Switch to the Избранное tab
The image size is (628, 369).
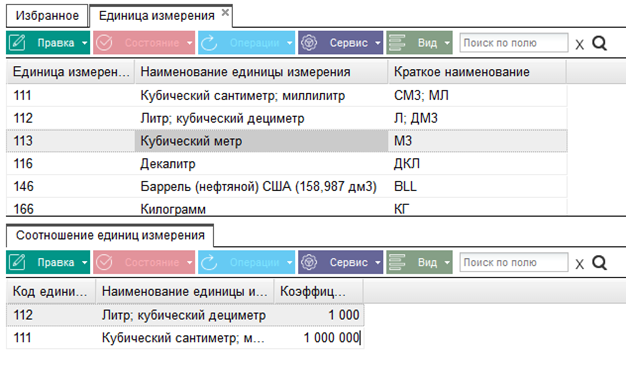click(47, 16)
